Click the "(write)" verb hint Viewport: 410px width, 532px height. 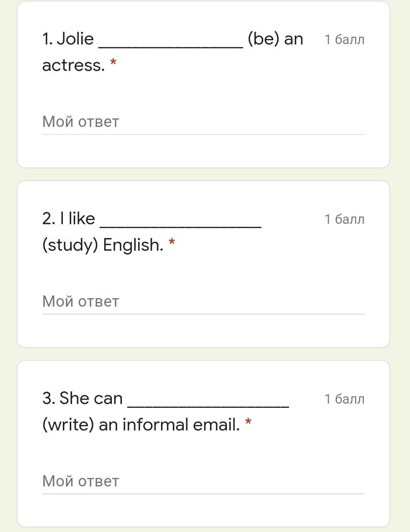(68, 425)
